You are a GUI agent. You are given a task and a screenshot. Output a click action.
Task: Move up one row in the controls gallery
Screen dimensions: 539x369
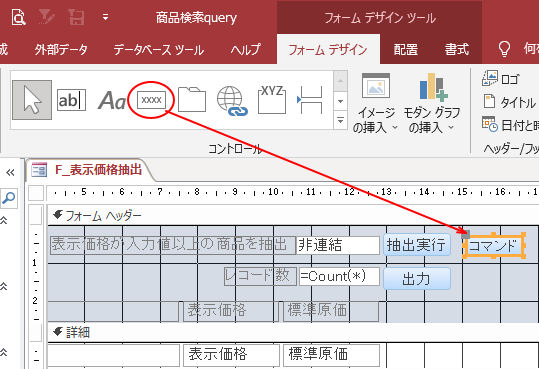(340, 81)
